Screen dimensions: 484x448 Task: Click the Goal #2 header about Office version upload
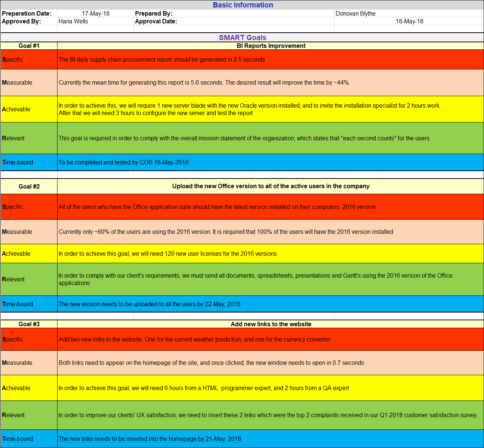[271, 186]
